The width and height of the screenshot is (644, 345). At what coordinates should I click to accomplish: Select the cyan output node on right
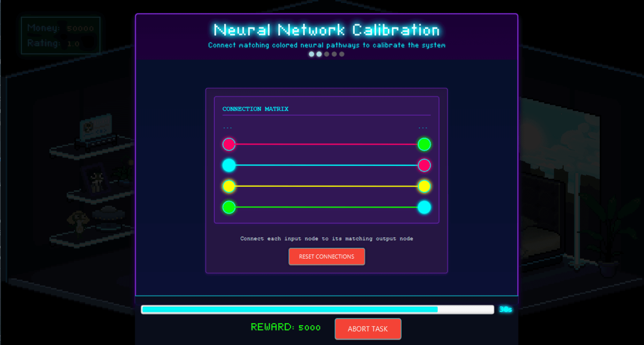(x=424, y=207)
